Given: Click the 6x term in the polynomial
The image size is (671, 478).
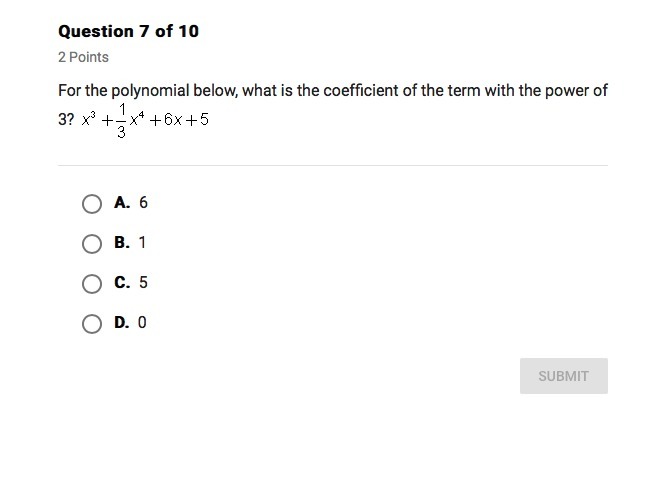Looking at the screenshot, I should (170, 121).
